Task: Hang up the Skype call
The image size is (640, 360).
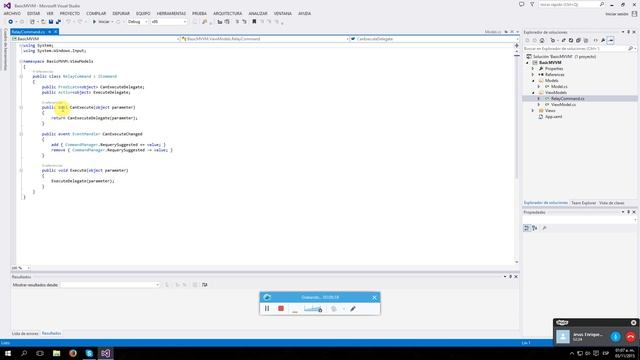Action: (630, 337)
